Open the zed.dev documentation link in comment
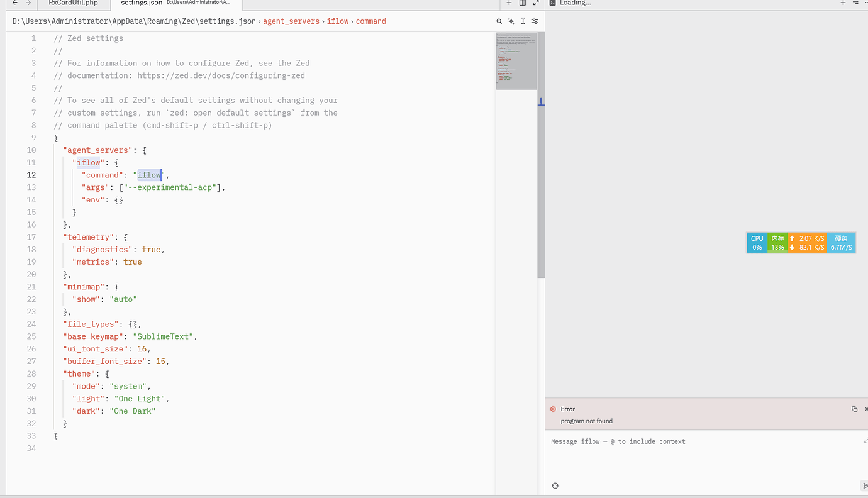The width and height of the screenshot is (868, 498). pos(221,75)
